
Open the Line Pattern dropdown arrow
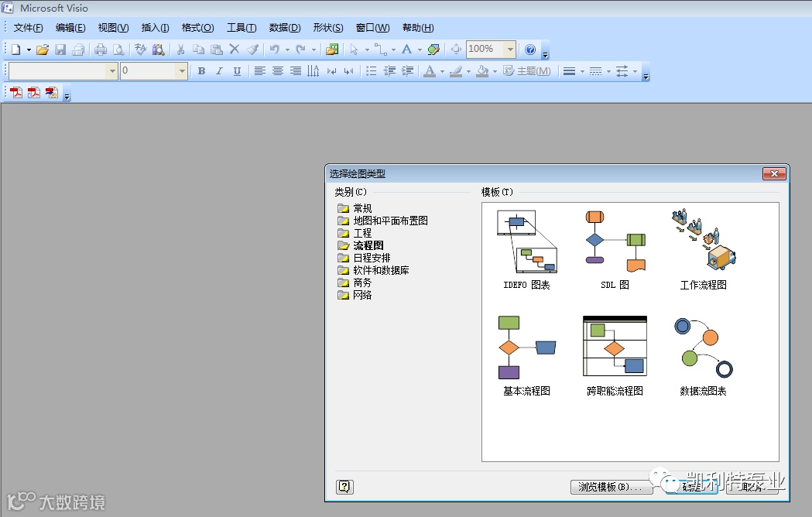[609, 71]
